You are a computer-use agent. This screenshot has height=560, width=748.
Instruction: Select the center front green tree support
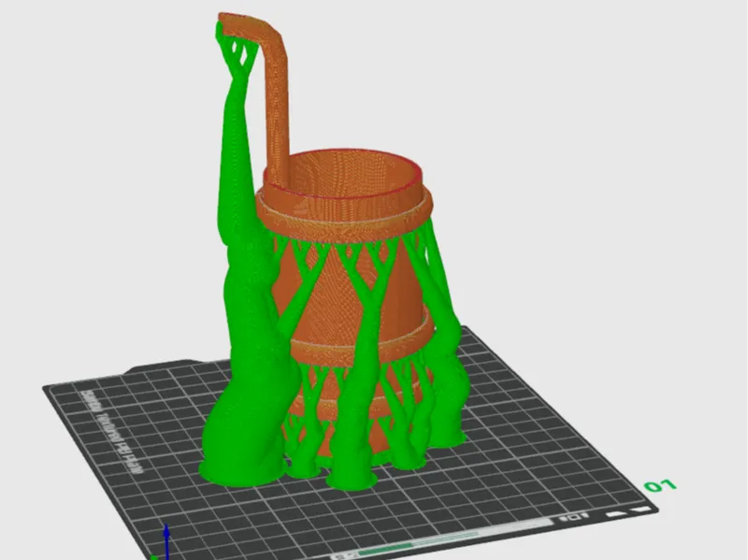pos(357,381)
